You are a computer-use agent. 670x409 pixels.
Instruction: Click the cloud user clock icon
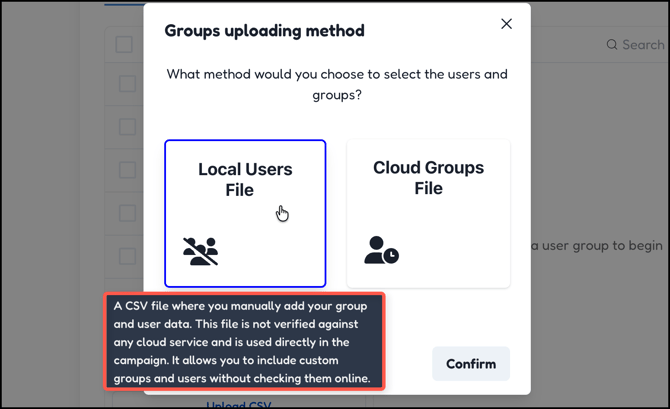381,250
